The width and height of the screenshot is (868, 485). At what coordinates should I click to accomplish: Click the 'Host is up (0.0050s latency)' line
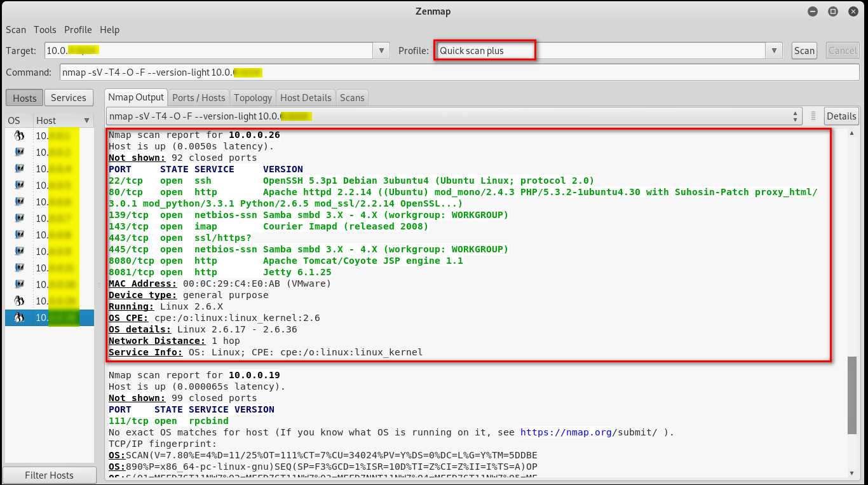pos(191,146)
